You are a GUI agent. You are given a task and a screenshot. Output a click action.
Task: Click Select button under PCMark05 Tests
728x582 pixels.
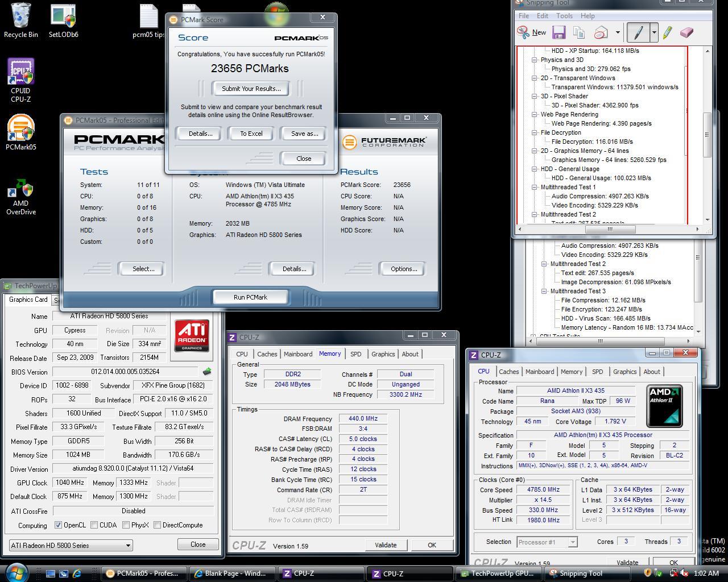[x=143, y=269]
